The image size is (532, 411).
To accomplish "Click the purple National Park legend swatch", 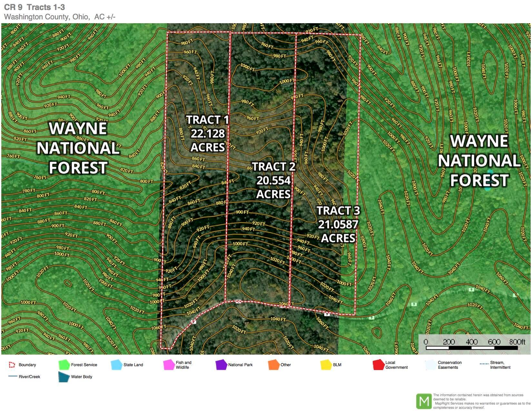I will [x=222, y=365].
